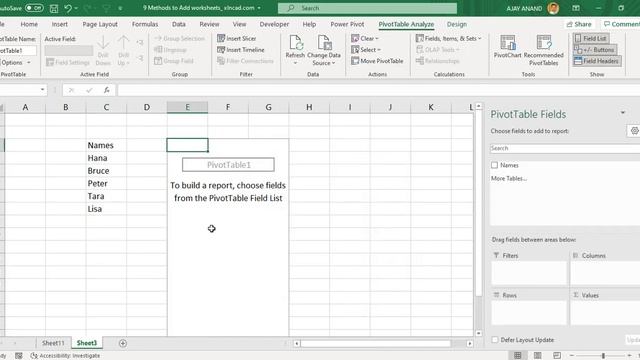Click Insert Slicer
640x360 pixels.
(237, 38)
